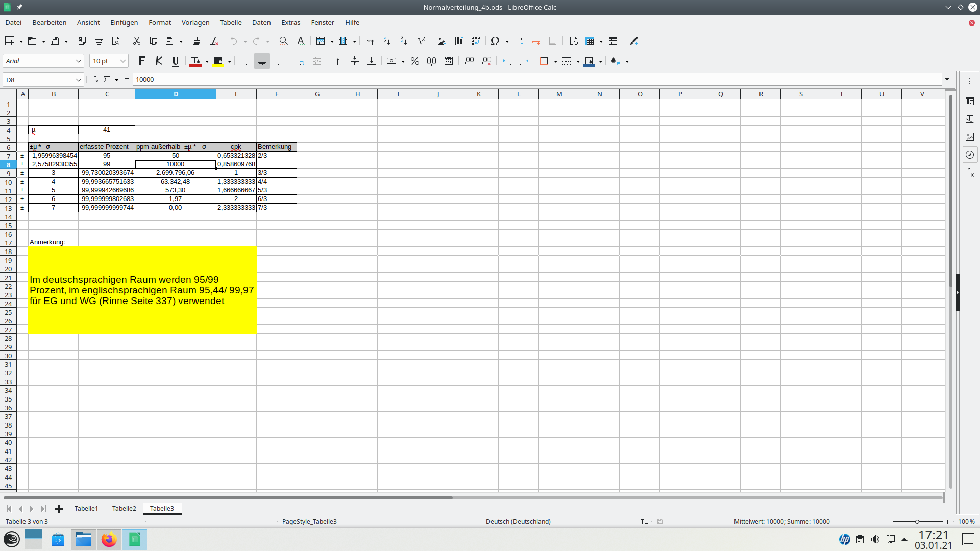
Task: Open special character dropdown arrow
Action: [x=507, y=41]
